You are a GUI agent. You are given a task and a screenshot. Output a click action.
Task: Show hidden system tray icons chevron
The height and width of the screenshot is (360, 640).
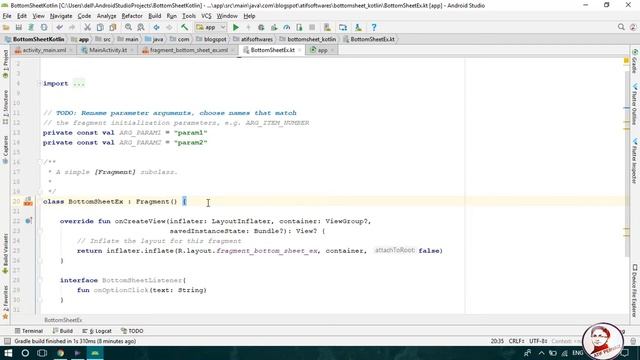(541, 353)
